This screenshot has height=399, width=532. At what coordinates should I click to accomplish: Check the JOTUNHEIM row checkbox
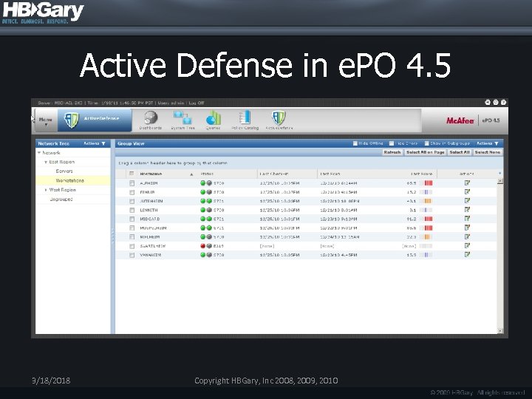[x=132, y=201]
